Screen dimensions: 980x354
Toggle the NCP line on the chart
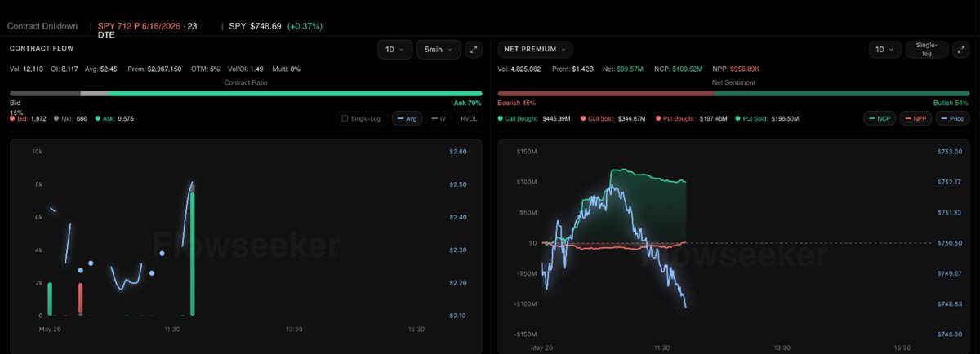click(x=879, y=118)
